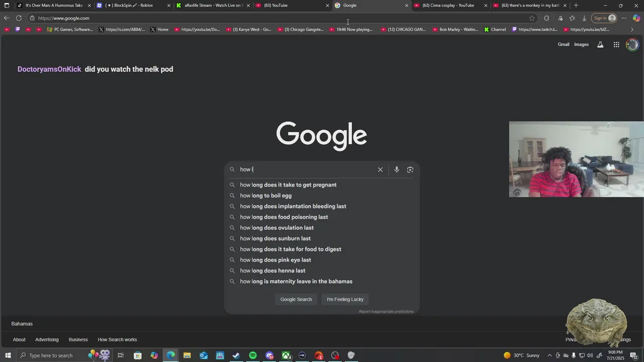The width and height of the screenshot is (644, 362).
Task: Reload the page with refresh icon
Action: coord(19,18)
